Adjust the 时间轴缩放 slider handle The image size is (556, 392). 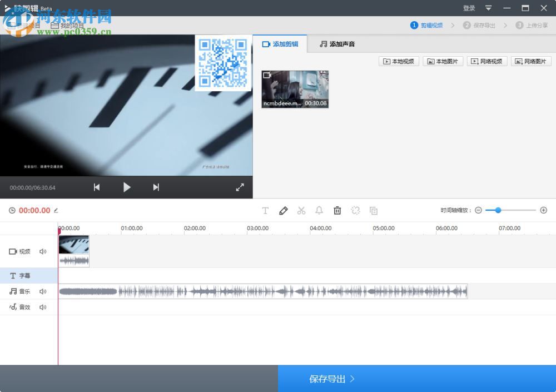pos(498,210)
